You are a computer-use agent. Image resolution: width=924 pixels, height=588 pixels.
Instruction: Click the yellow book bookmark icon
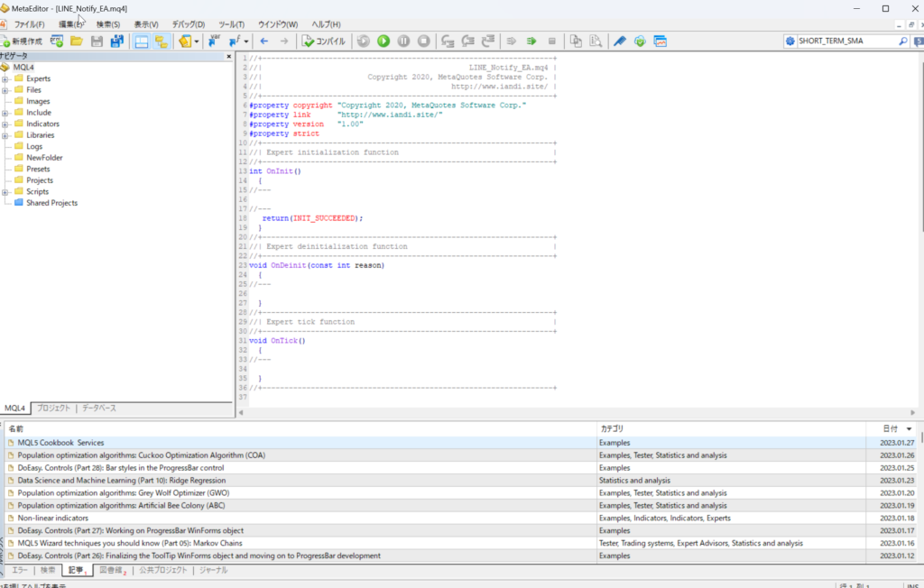[185, 41]
